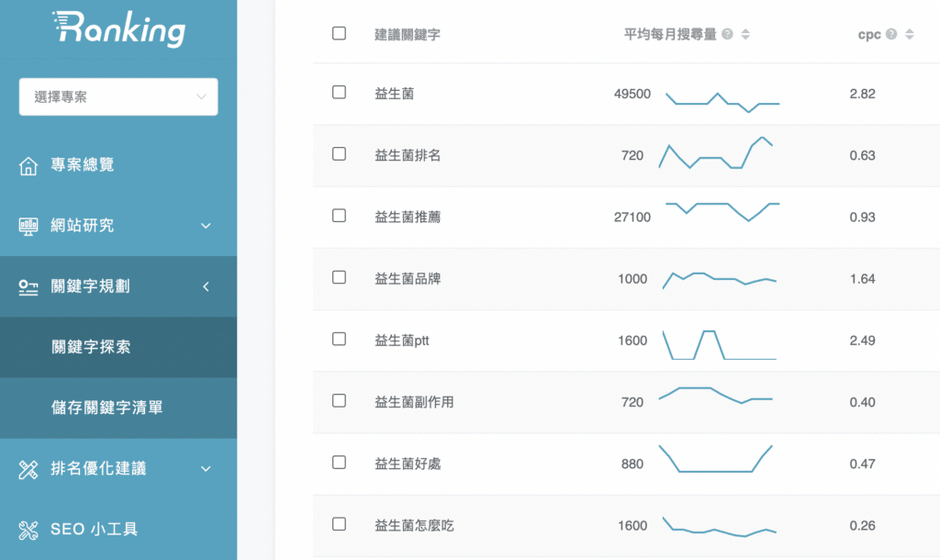Open 排名優化建議 menu item
Viewport: 940px width, 560px height.
pos(118,469)
